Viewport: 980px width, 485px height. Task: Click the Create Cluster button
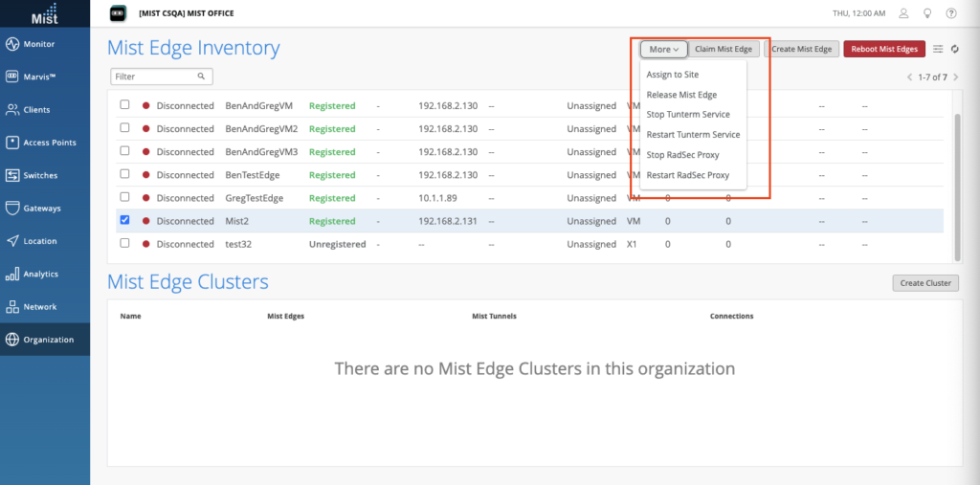click(925, 282)
